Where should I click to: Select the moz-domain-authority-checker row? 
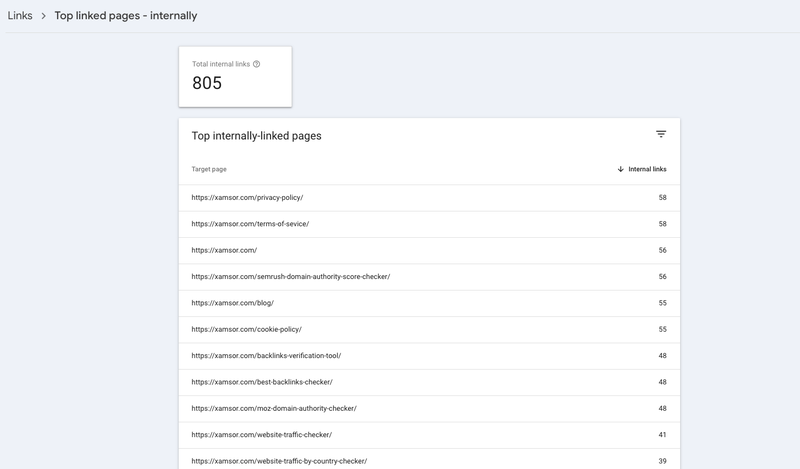click(x=273, y=408)
